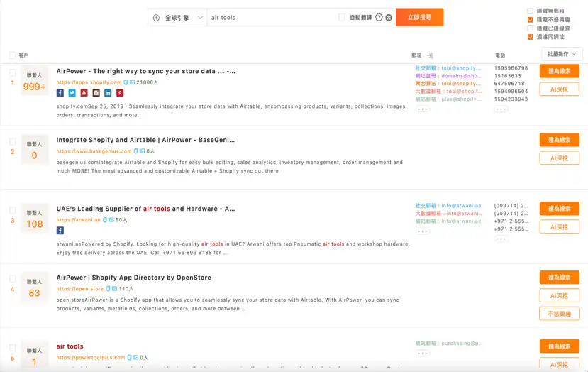Click the 108 contacts count box
Viewport: 588px width, 372px height.
coord(35,219)
